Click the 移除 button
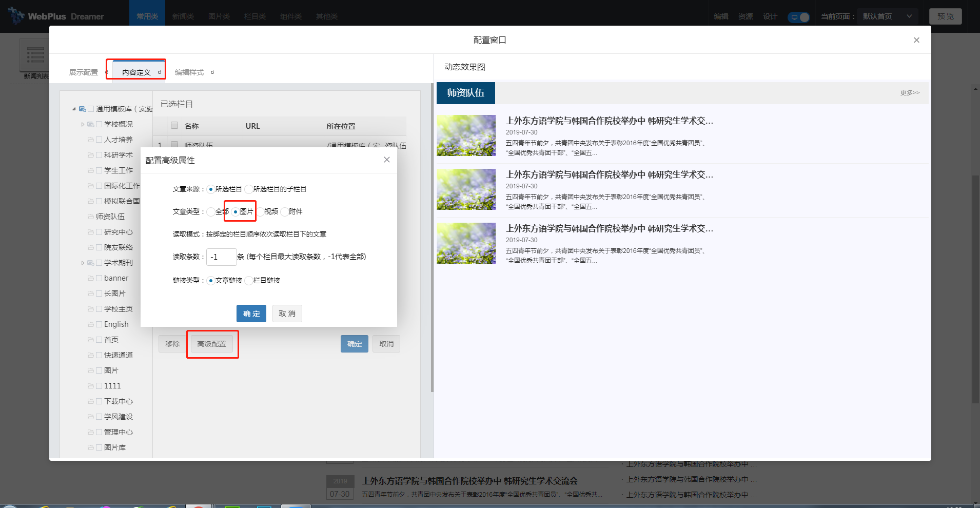980x508 pixels. (172, 344)
